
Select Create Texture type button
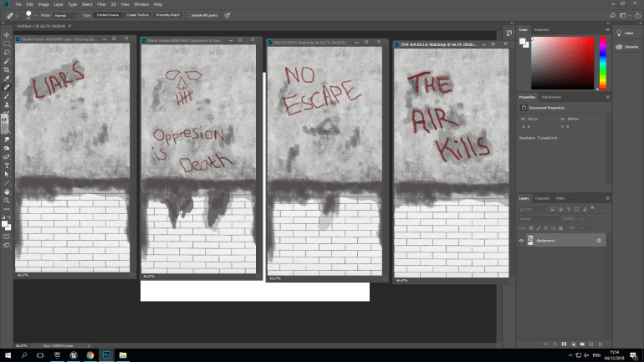coord(138,15)
